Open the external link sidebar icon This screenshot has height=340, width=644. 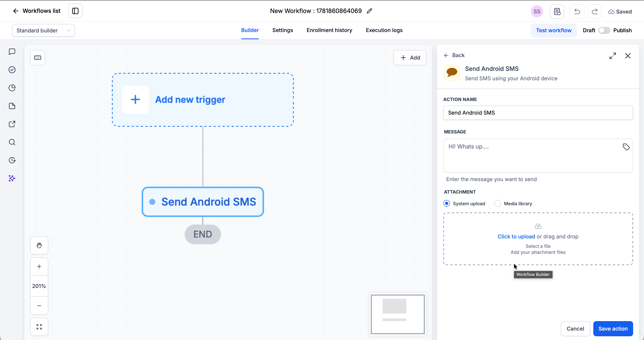(12, 124)
